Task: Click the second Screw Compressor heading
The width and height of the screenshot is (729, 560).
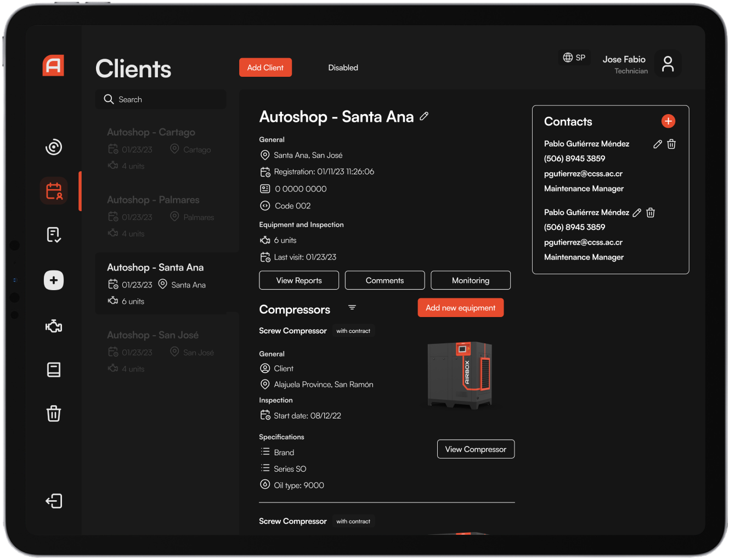Action: (293, 521)
